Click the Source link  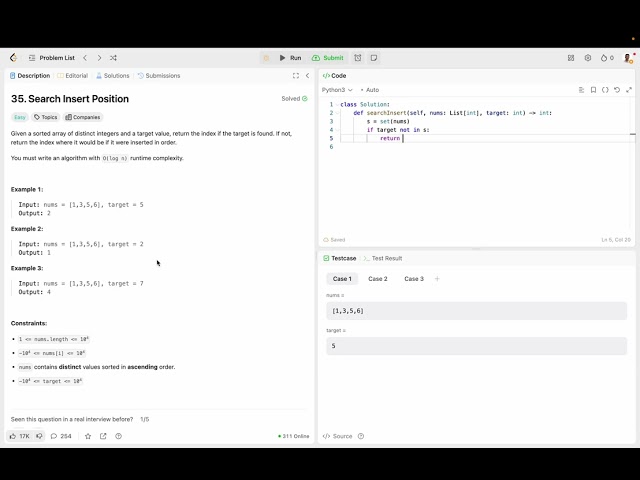pos(338,436)
